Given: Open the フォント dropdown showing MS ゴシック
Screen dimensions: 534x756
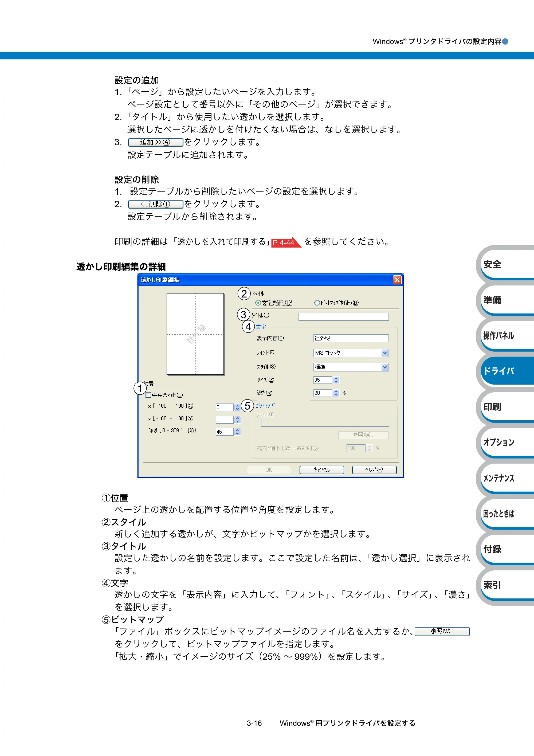Looking at the screenshot, I should [351, 353].
